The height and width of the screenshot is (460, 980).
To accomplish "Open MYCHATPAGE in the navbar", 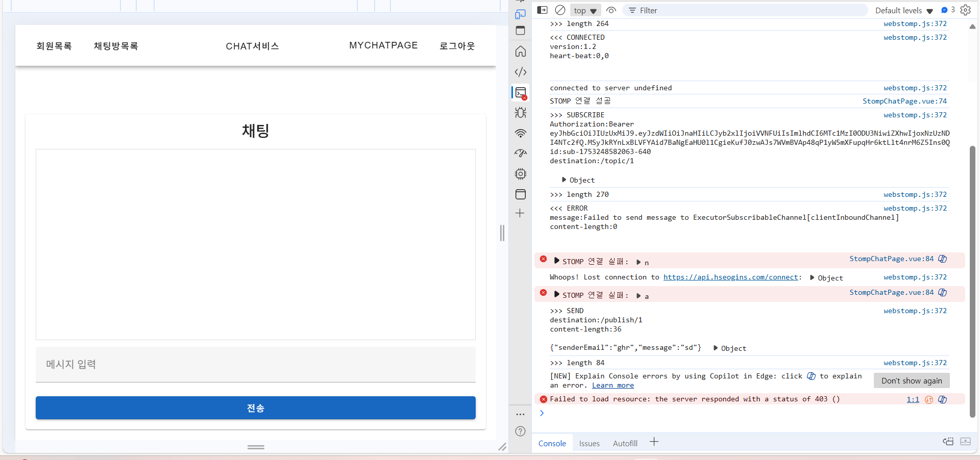I will [383, 45].
